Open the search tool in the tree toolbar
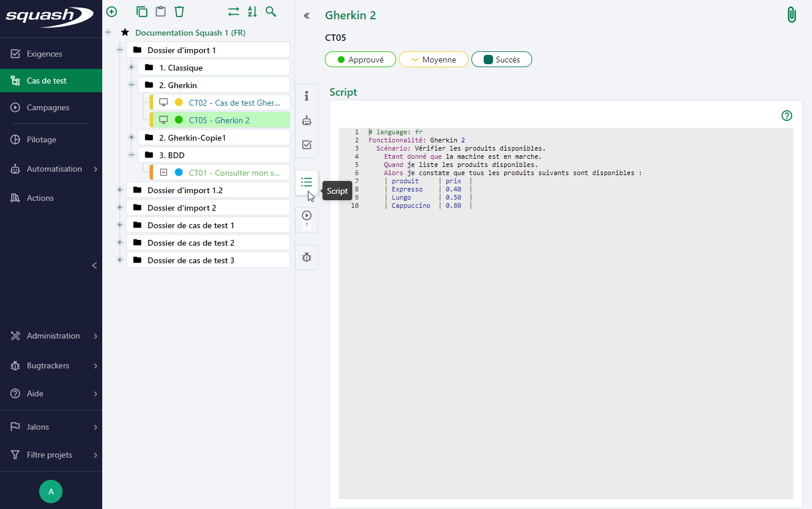 (x=270, y=11)
